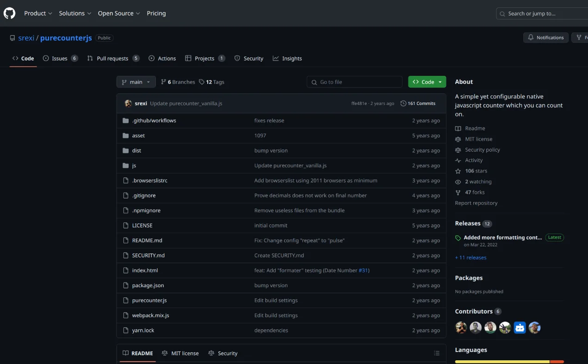Click the first contributor avatar

pos(461,328)
